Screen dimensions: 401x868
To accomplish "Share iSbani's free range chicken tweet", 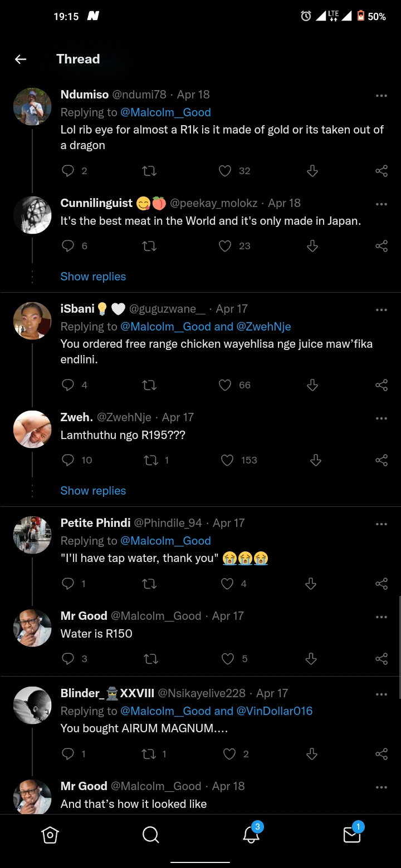I will tap(382, 385).
